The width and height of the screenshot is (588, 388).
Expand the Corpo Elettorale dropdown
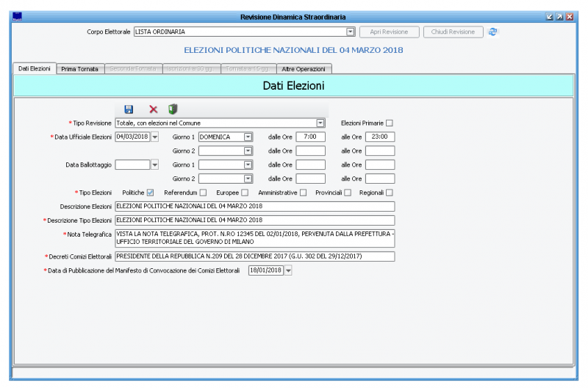coord(351,32)
